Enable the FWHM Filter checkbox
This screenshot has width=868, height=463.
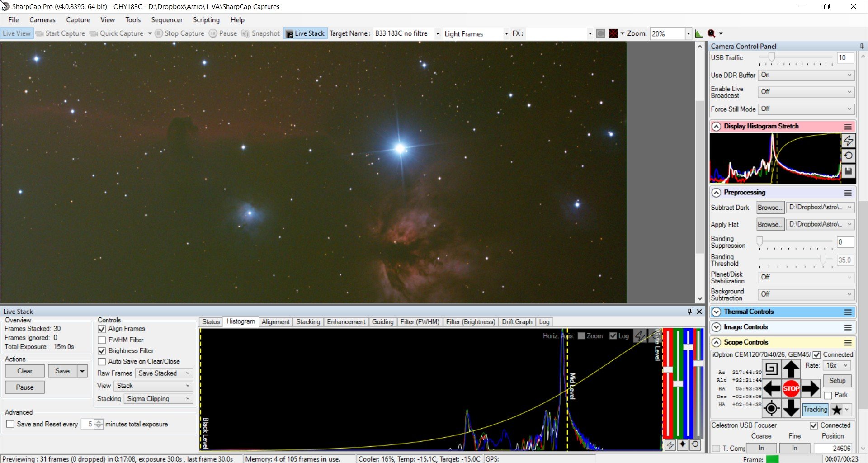(102, 340)
